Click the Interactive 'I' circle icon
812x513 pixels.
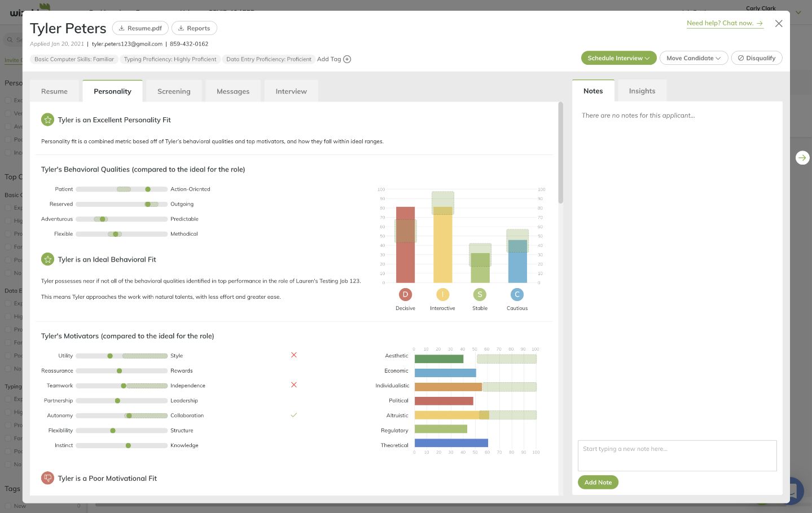442,294
